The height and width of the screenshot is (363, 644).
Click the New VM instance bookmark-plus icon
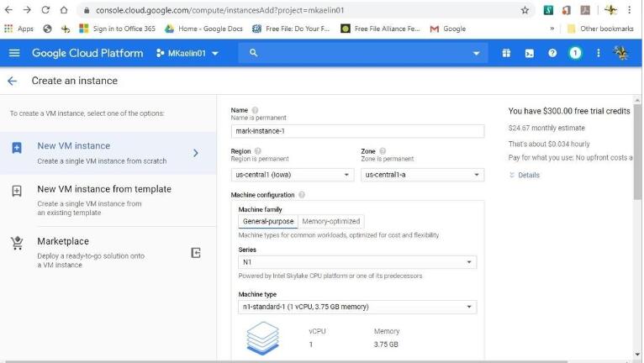pyautogui.click(x=17, y=148)
